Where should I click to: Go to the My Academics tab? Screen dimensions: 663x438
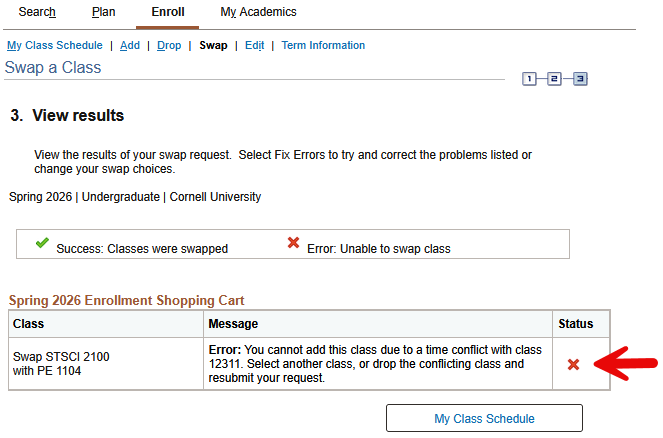click(258, 12)
